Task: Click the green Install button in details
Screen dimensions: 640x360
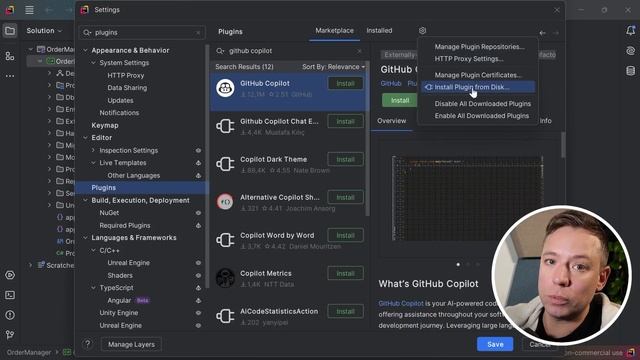Action: (x=400, y=100)
